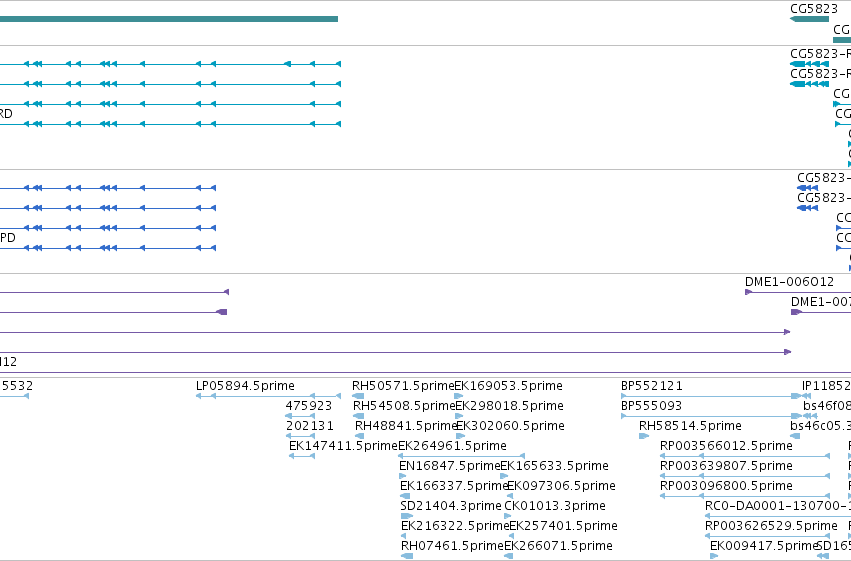Select the RH50571.5prime EST label
This screenshot has height=561, width=851.
pyautogui.click(x=403, y=386)
